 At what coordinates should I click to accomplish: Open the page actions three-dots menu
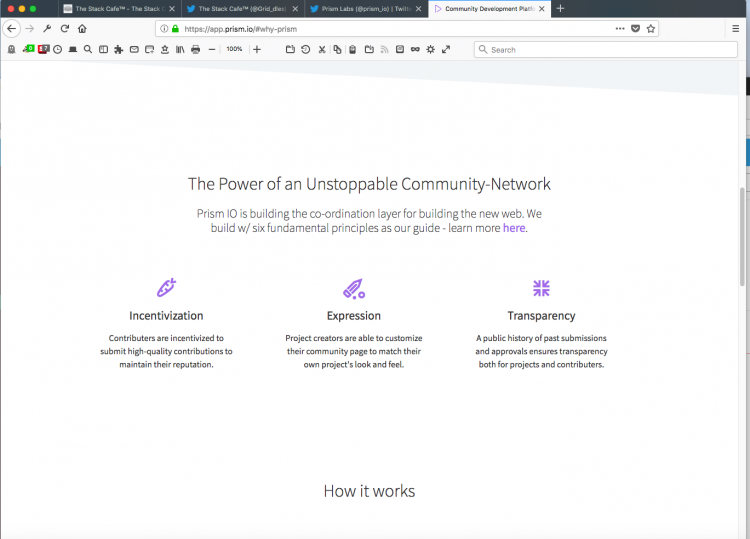click(x=620, y=29)
